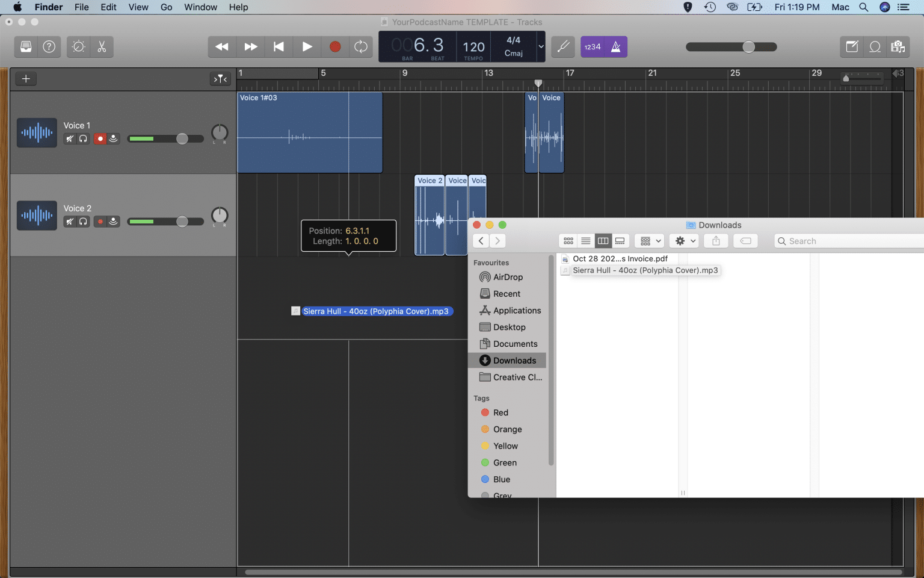
Task: Click the metronome icon
Action: pos(615,46)
